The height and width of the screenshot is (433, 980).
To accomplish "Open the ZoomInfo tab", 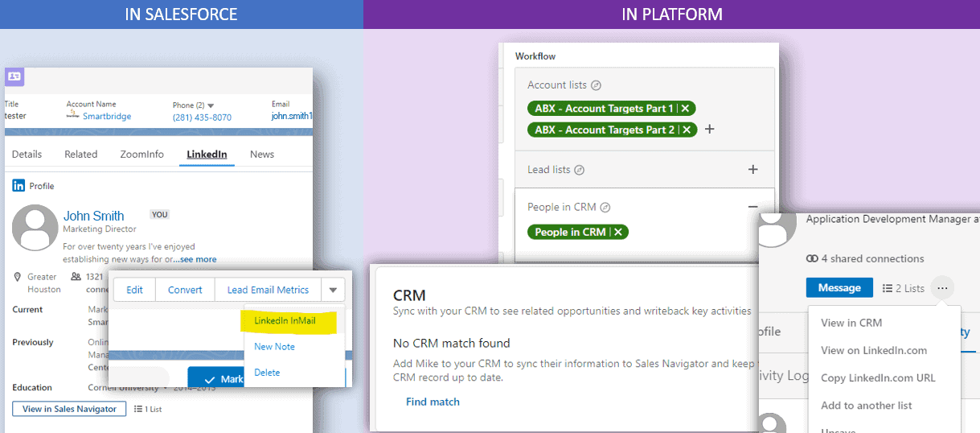I will pyautogui.click(x=142, y=154).
